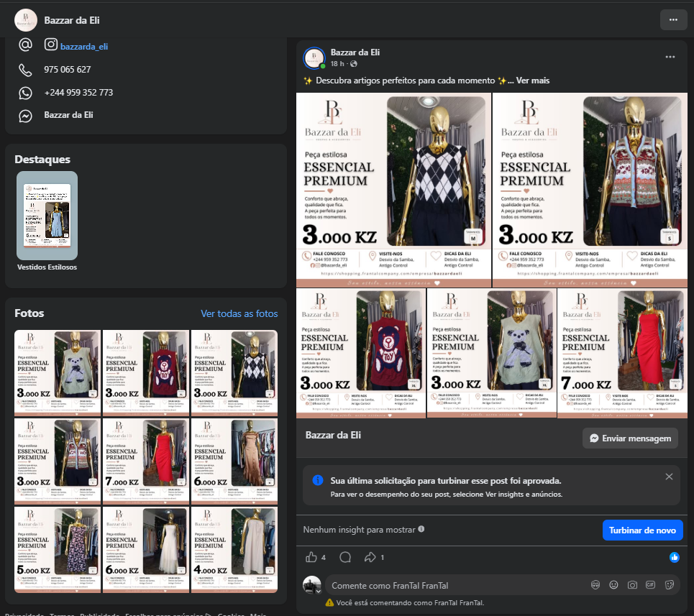Like the post with thumbs-up icon
Screen dimensions: 694x616
(311, 557)
